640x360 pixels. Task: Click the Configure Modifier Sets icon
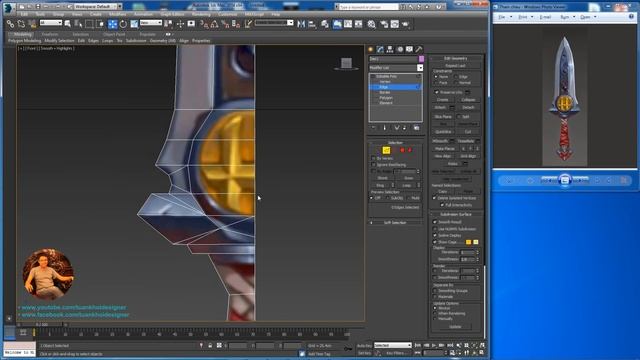click(x=416, y=128)
